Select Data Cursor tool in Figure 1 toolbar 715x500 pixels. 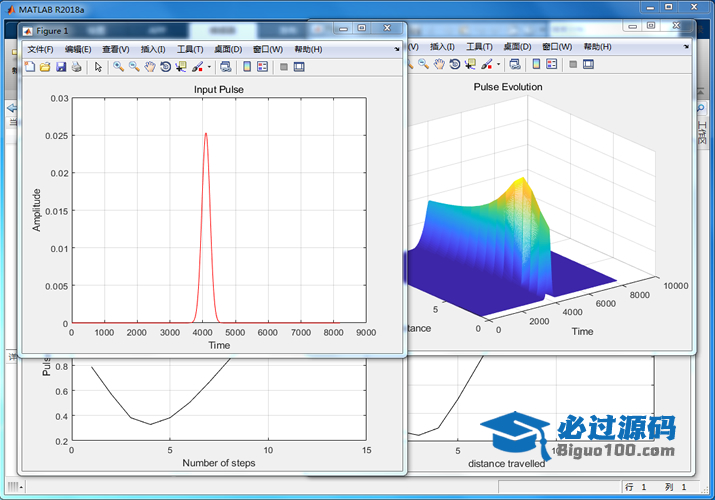coord(181,67)
